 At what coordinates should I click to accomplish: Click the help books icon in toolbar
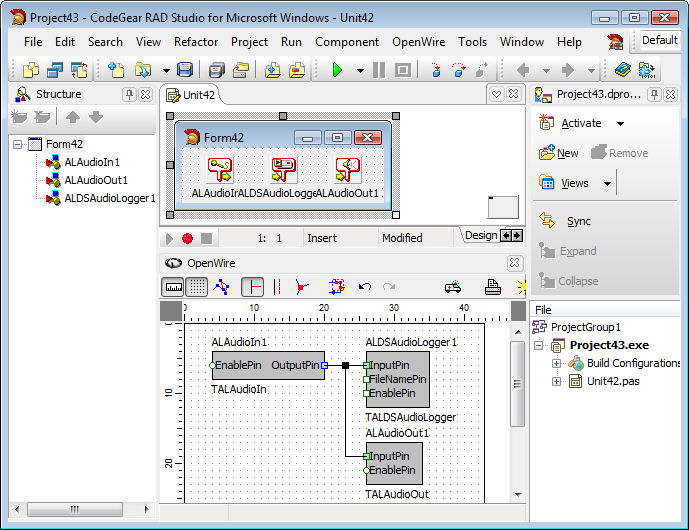pos(623,70)
